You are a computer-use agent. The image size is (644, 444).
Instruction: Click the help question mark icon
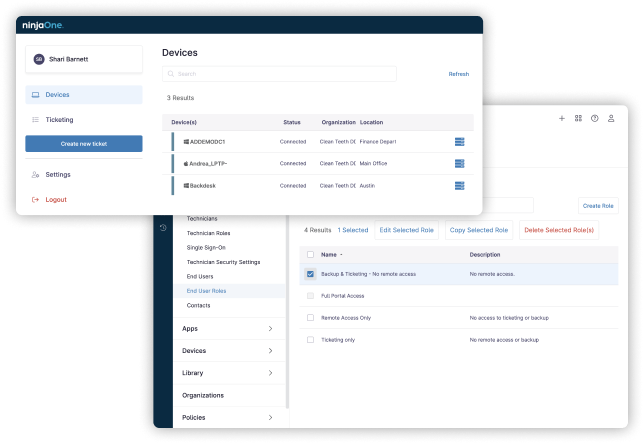[595, 118]
